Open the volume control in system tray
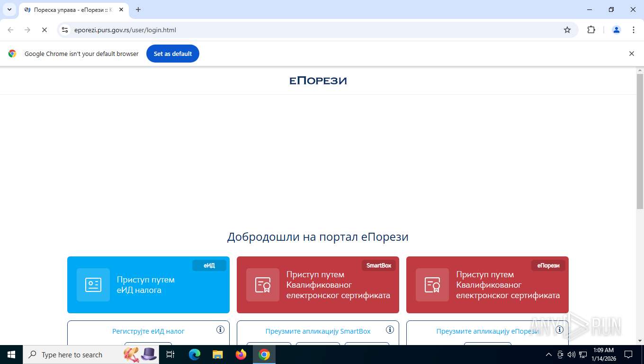This screenshot has width=644, height=364. tap(571, 355)
